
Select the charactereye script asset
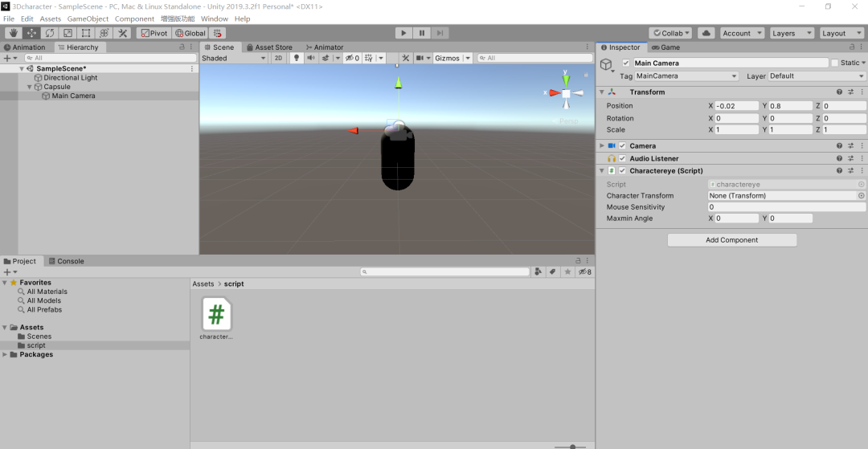point(216,319)
